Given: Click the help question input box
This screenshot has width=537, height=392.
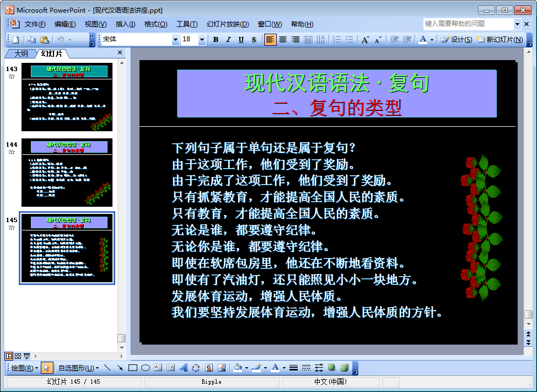Looking at the screenshot, I should point(469,24).
